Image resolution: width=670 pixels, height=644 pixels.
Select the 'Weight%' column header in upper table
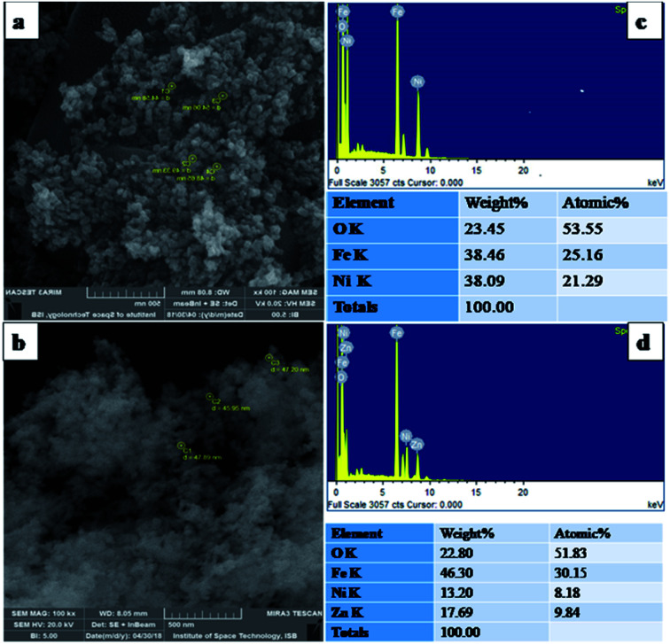(x=499, y=203)
